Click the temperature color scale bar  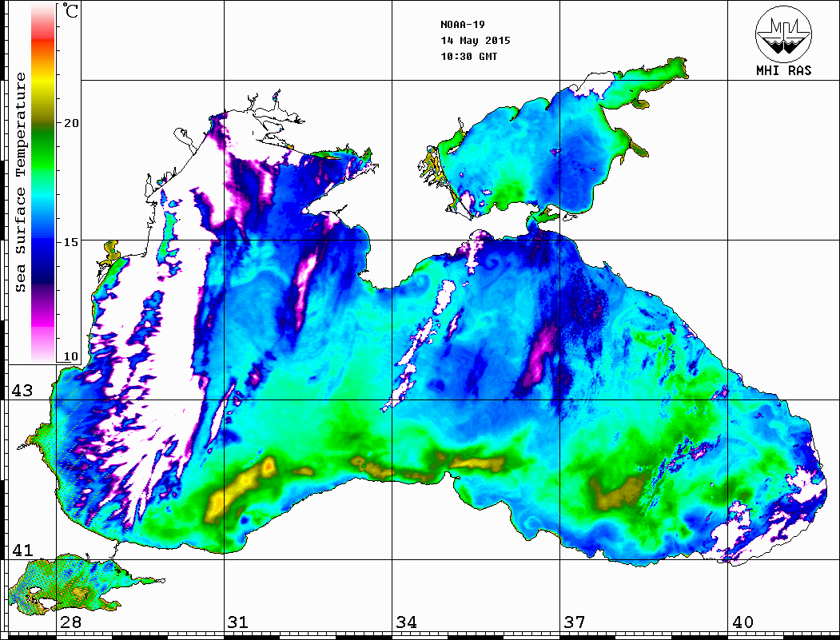43,183
